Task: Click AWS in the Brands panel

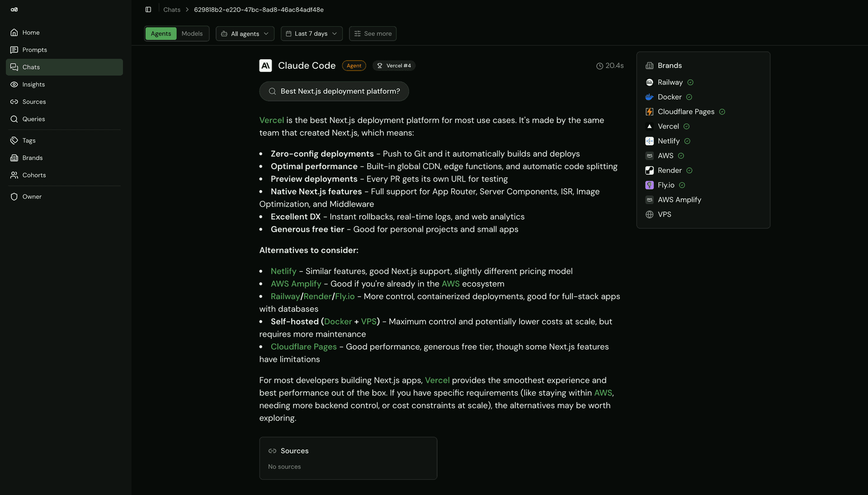Action: [665, 156]
